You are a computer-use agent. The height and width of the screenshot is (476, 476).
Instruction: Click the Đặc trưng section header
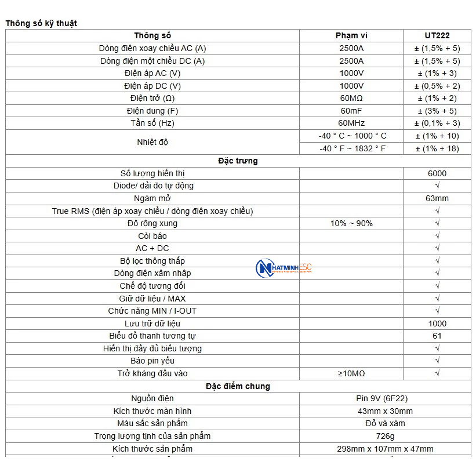point(238,161)
